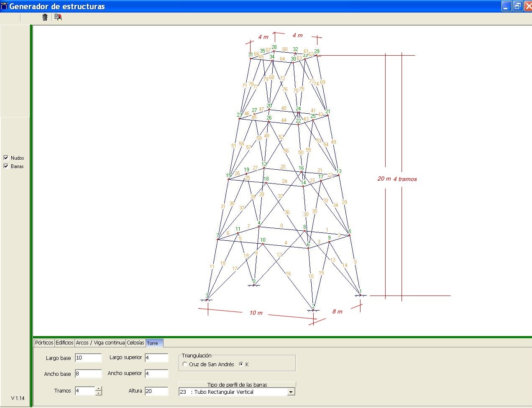
Task: Click the export document toolbar icon
Action: [x=58, y=17]
